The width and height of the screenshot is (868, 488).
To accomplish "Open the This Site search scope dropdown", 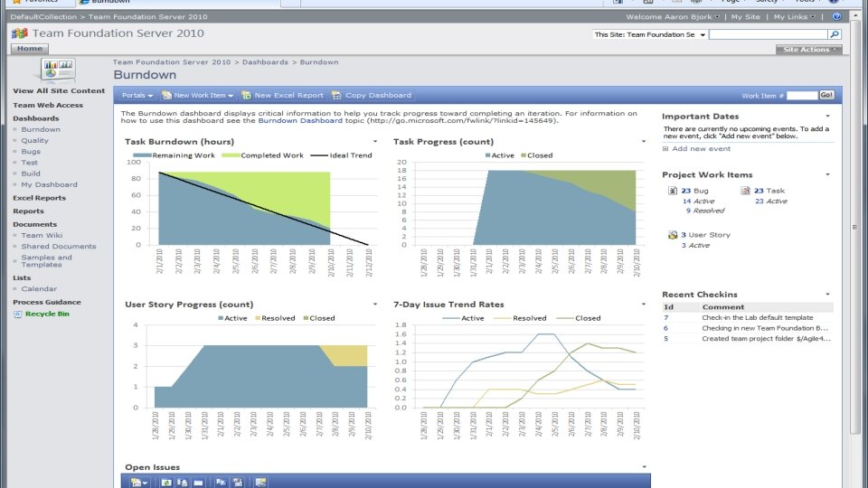I will tap(650, 34).
